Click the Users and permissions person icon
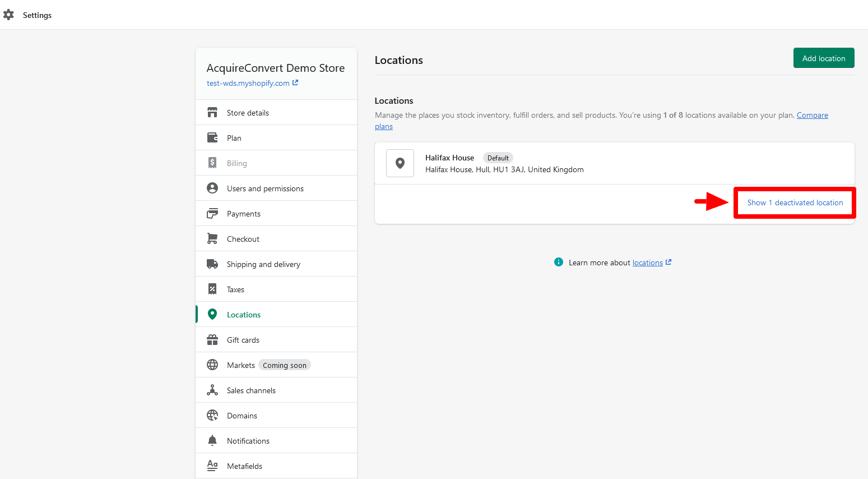 coord(212,188)
